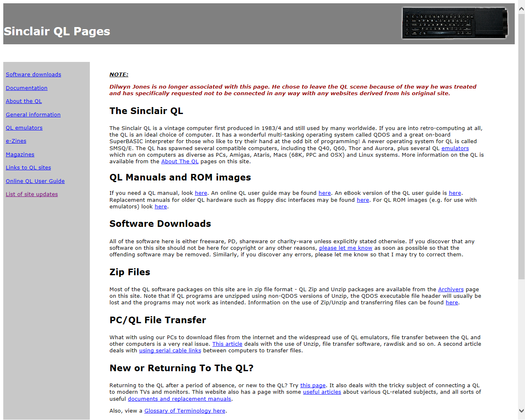The image size is (525, 420).
Task: Open the Archivers page link
Action: (x=450, y=289)
